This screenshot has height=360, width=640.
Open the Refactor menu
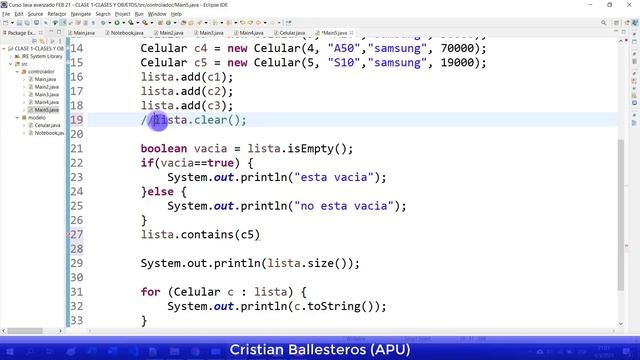[57, 14]
